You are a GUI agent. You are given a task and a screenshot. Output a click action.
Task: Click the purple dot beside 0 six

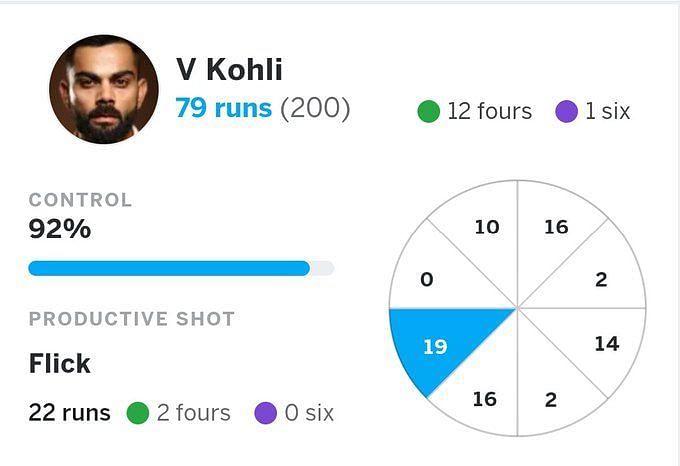point(265,412)
